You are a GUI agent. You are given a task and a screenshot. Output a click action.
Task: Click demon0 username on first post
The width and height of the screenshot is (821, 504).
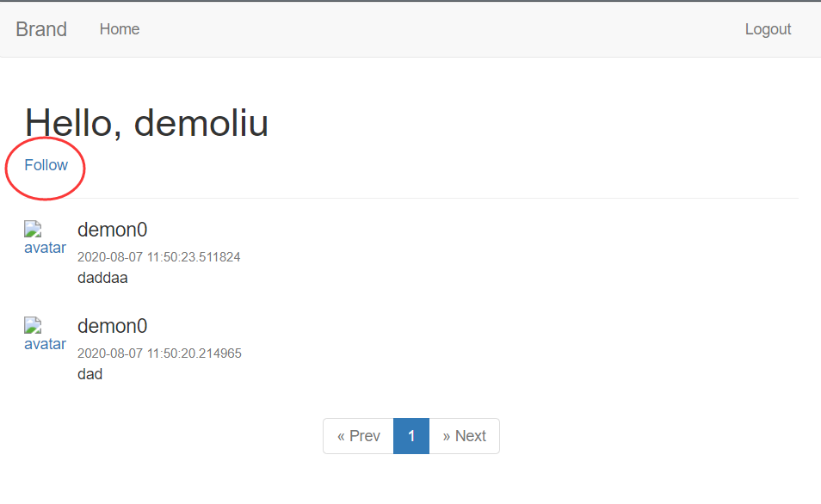click(x=112, y=230)
